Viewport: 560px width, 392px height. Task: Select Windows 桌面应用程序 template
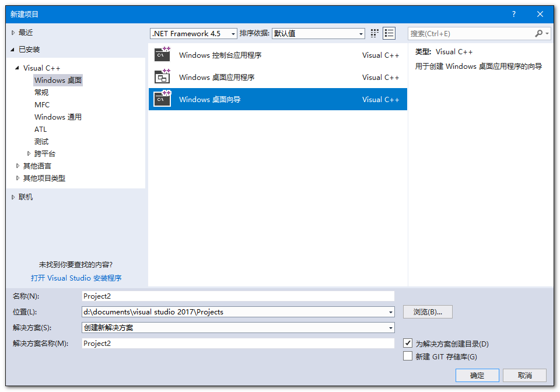pyautogui.click(x=278, y=77)
